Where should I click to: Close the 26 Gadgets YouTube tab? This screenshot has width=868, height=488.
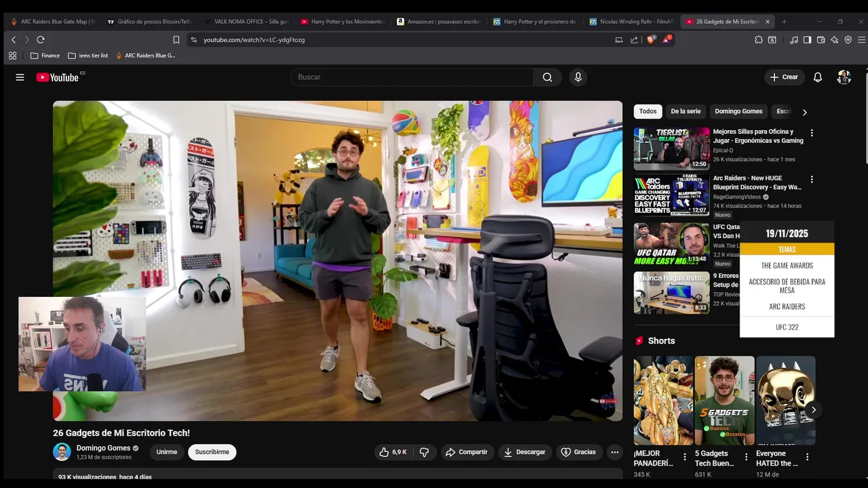(768, 22)
